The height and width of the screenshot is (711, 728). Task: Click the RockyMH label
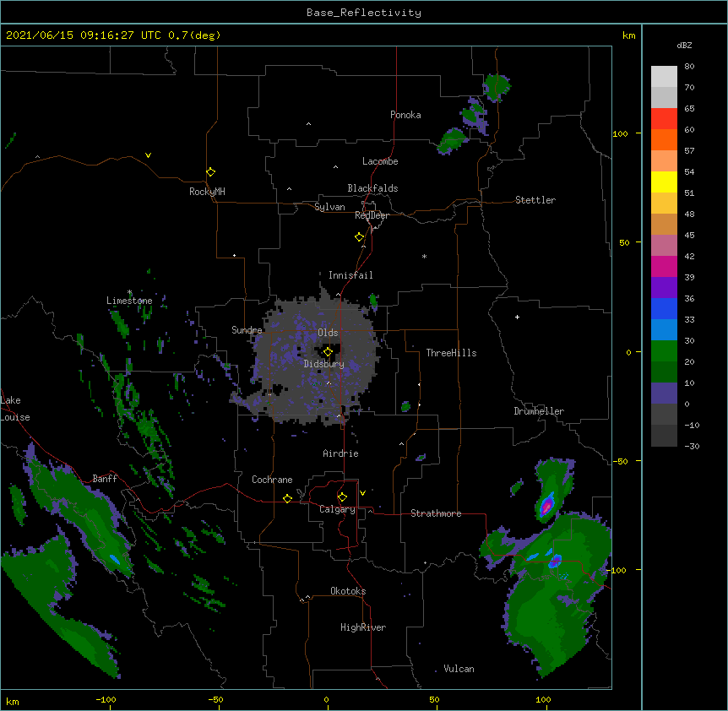207,192
